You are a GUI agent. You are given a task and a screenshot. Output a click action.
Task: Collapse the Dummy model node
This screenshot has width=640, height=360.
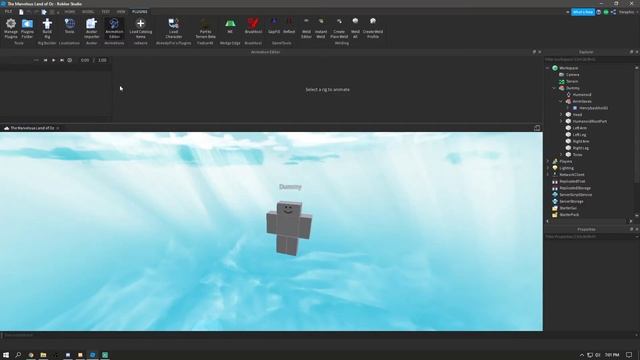click(x=554, y=88)
